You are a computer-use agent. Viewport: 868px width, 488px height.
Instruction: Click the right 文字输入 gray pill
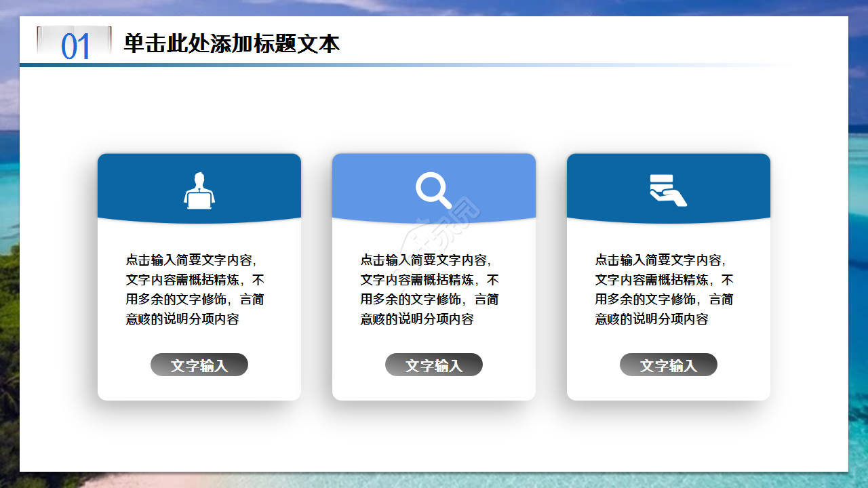(669, 365)
